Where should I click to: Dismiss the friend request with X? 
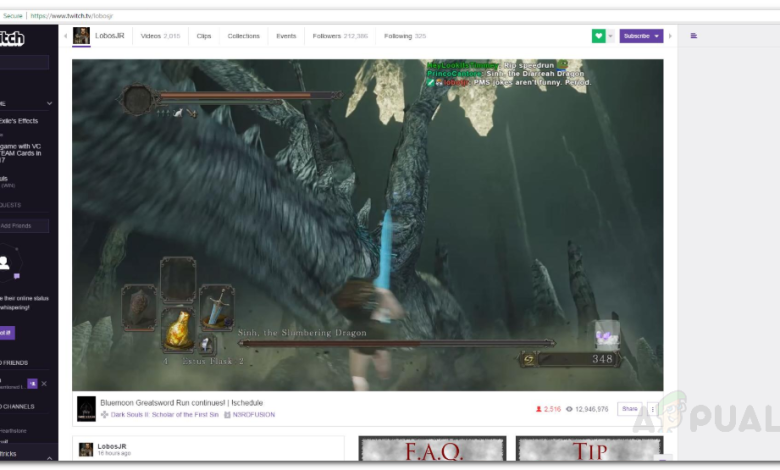44,383
